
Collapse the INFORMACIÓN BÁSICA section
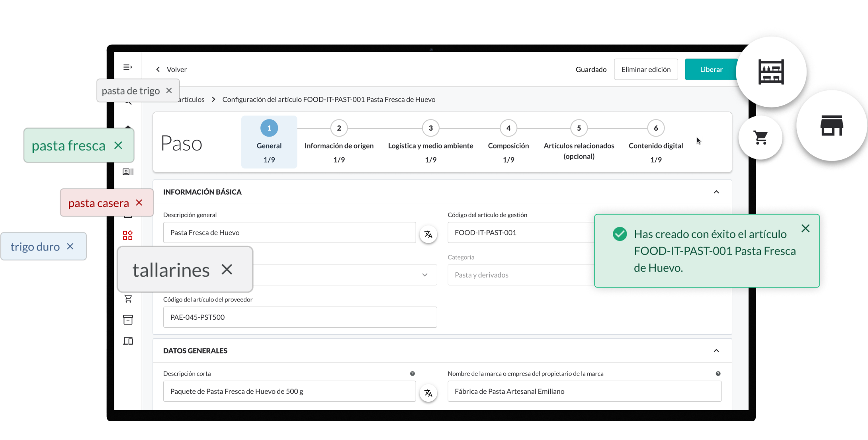[x=716, y=192]
